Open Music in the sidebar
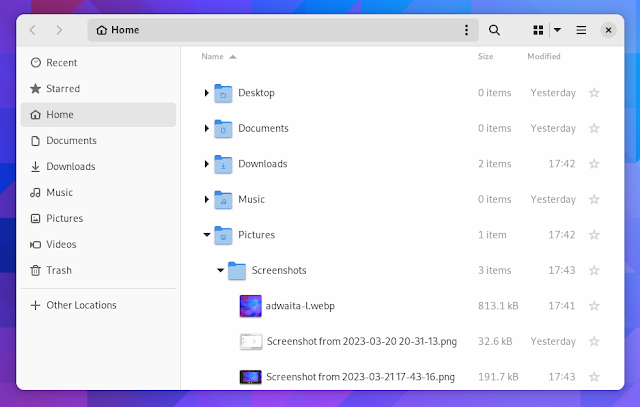This screenshot has width=640, height=407. [98, 192]
